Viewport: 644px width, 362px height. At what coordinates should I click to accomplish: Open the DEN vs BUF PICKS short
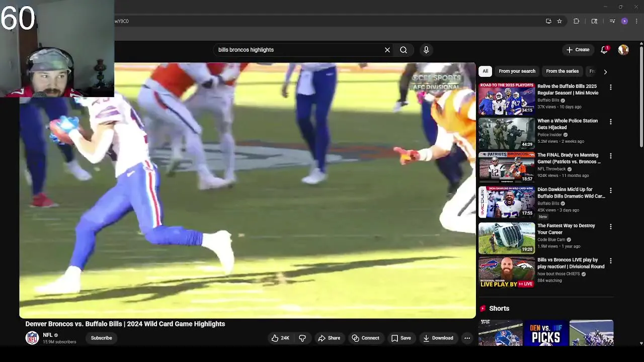coord(545,333)
